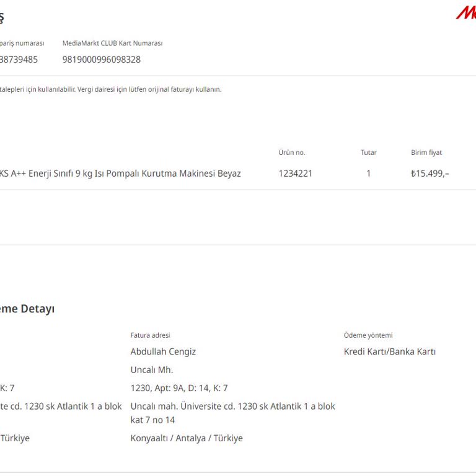The width and height of the screenshot is (476, 476).
Task: Click the Kurutma Makinesi Beyaz product name
Action: [120, 174]
